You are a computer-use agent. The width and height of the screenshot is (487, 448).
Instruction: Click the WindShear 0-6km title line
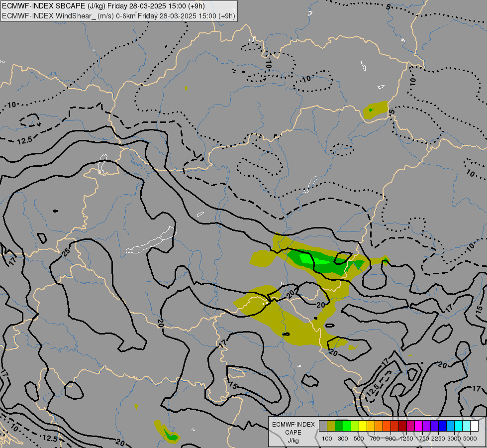[x=119, y=16]
